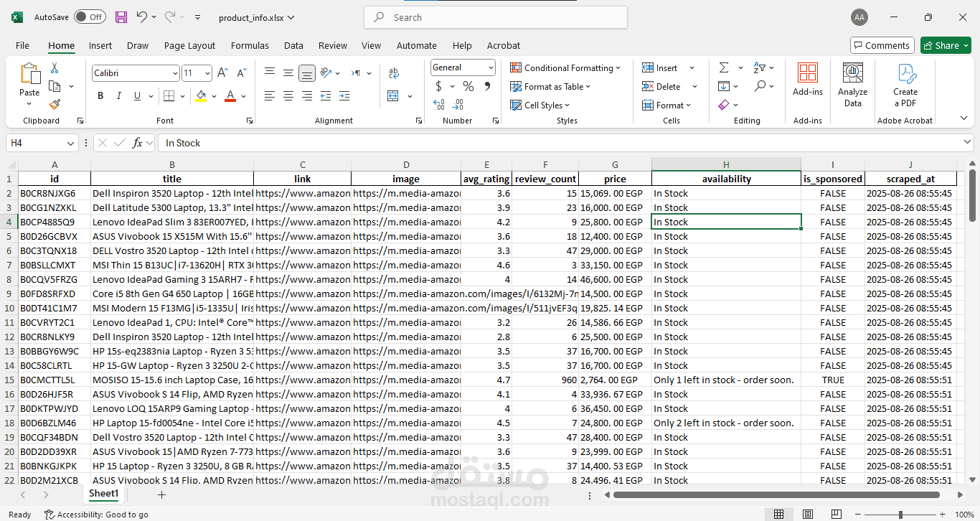This screenshot has width=980, height=521.
Task: Expand Cell Styles menu
Action: [541, 105]
